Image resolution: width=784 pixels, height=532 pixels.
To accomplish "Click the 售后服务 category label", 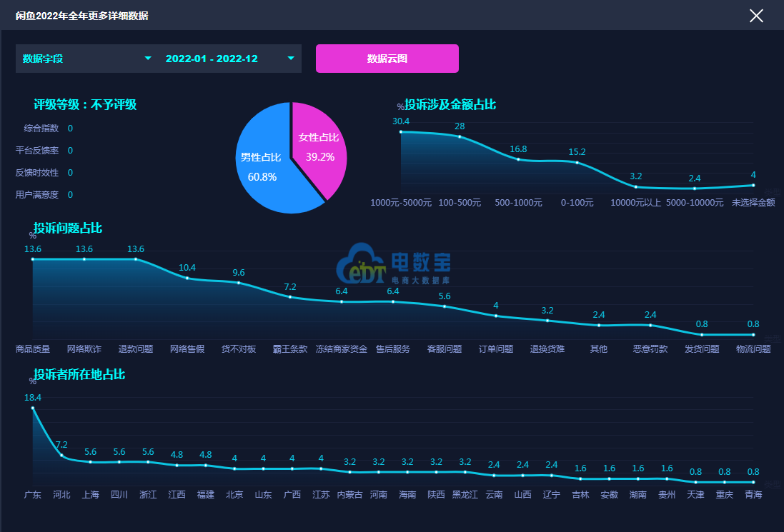I will pyautogui.click(x=393, y=348).
